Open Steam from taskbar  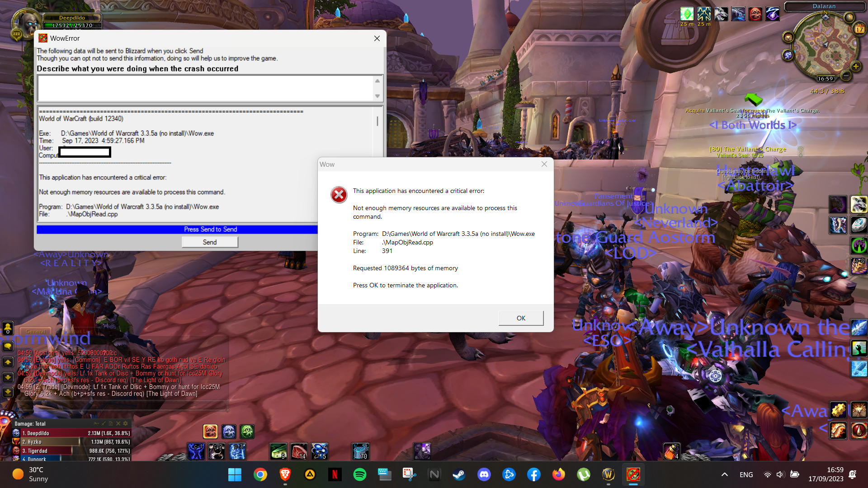pos(459,474)
